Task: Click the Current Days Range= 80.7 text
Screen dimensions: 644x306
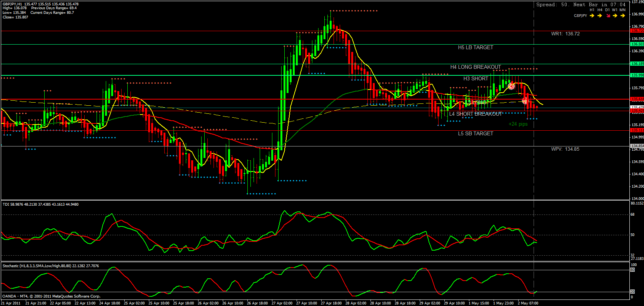Action: tap(52, 13)
